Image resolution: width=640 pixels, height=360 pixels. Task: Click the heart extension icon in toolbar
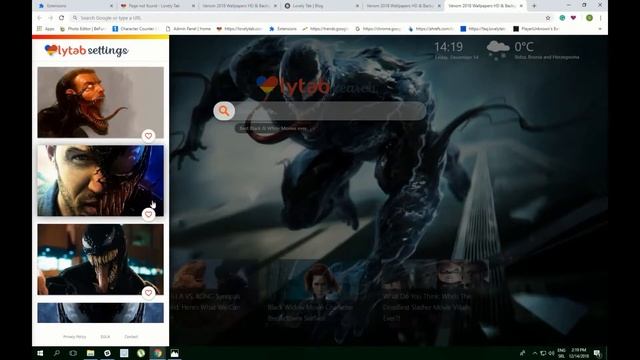coord(573,18)
